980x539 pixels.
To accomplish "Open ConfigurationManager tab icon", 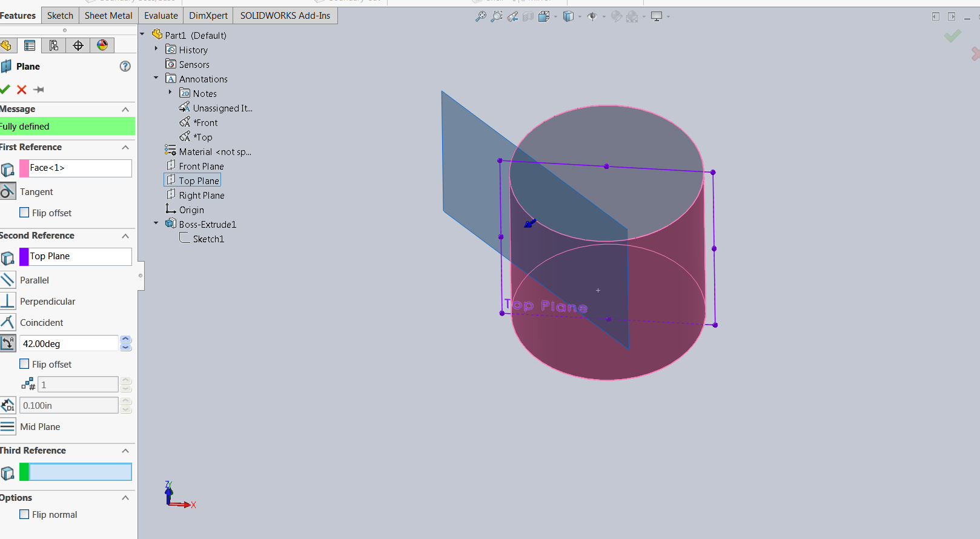I will 53,45.
